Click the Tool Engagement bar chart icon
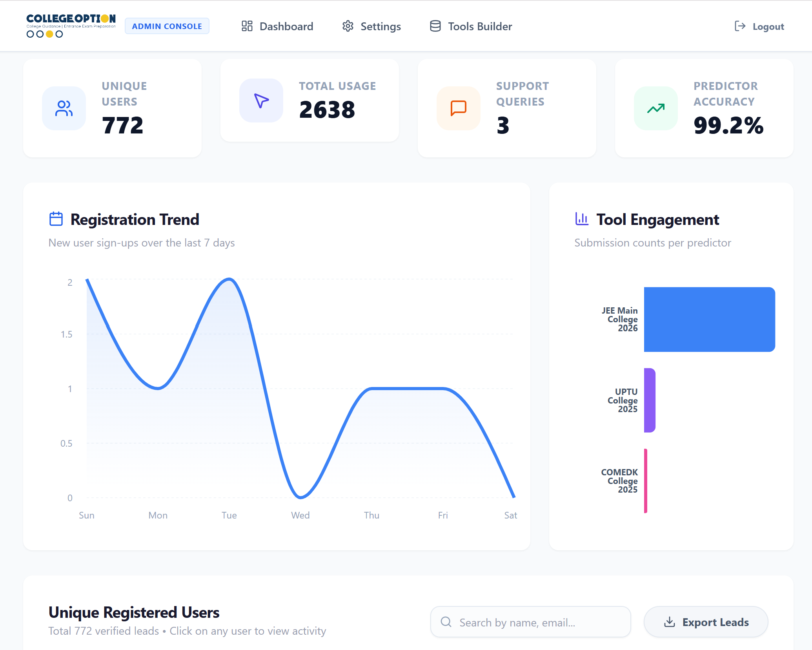The image size is (812, 650). pos(582,219)
